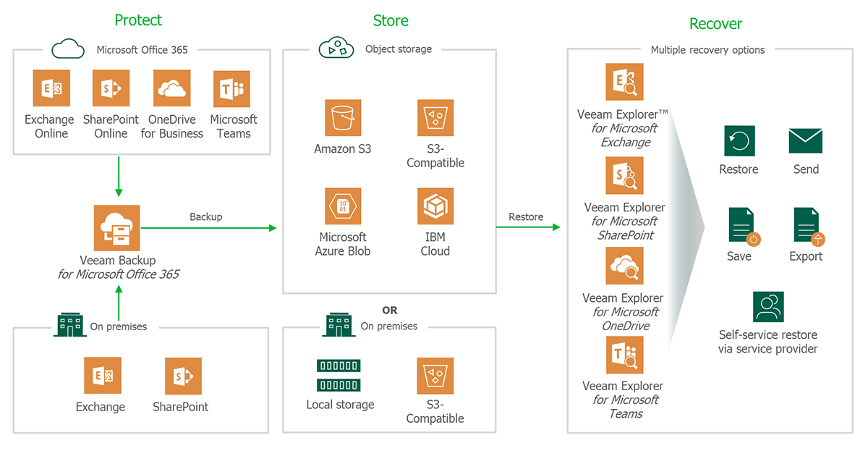
Task: Select the Send envelope icon
Action: point(806,141)
